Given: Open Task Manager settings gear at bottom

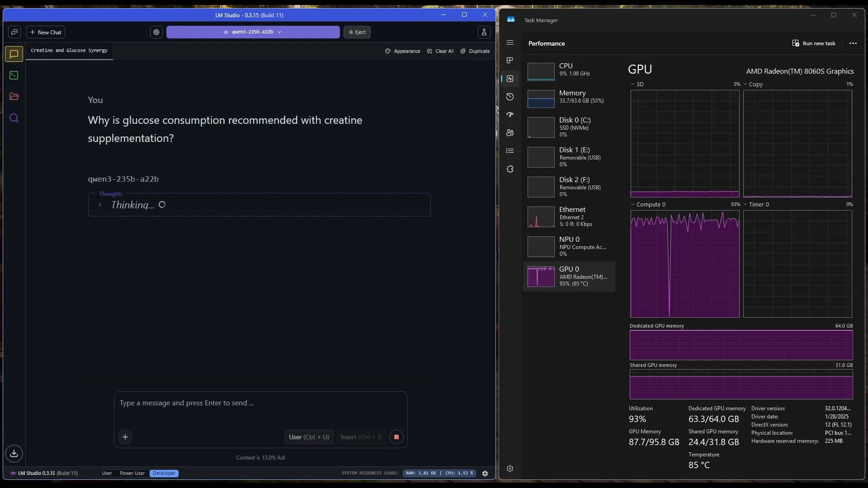Looking at the screenshot, I should pos(510,469).
